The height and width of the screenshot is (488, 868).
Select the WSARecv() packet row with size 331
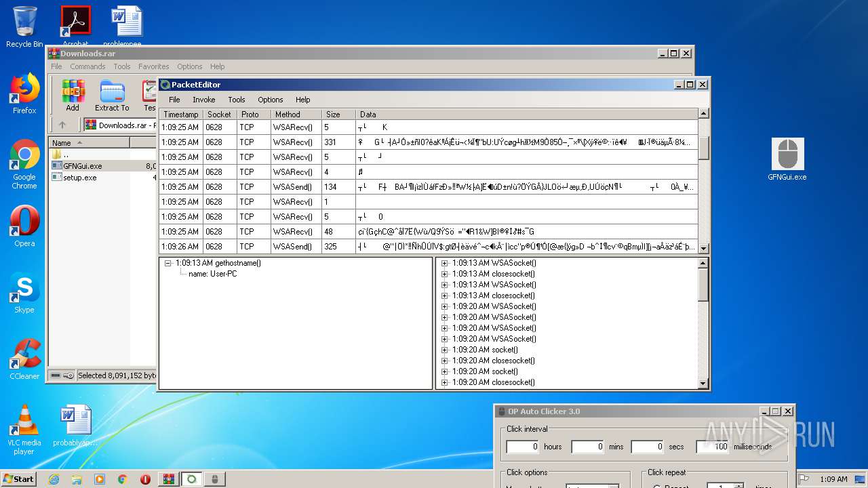coord(428,142)
